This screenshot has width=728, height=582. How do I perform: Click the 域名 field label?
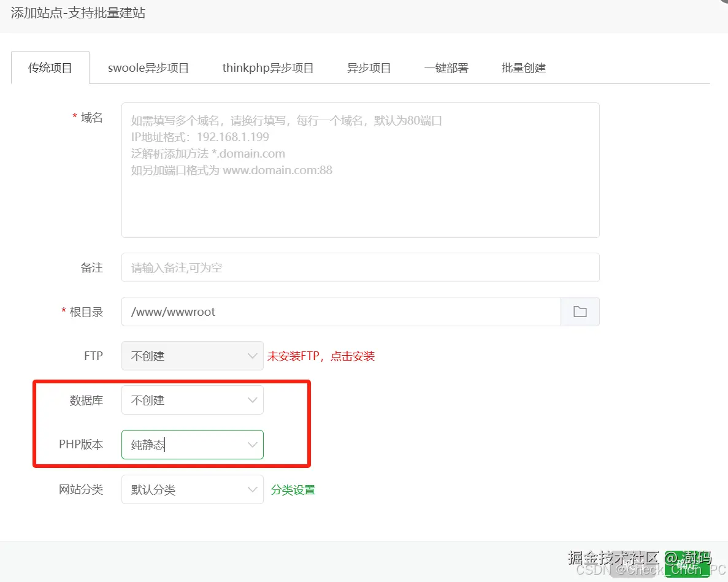pos(91,117)
